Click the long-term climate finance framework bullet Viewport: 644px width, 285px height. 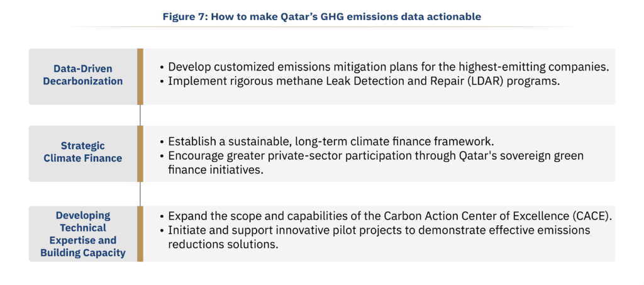[326, 142]
